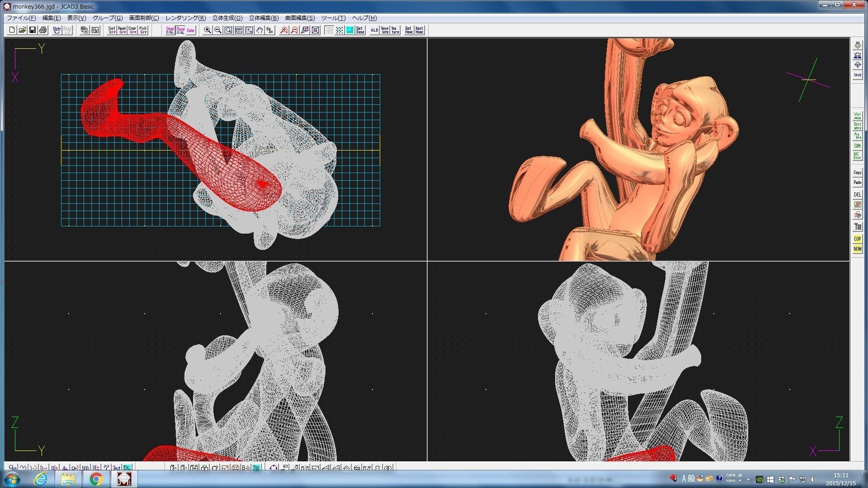Toggle Shad O.GL shading mode
This screenshot has height=488, width=868.
[170, 30]
